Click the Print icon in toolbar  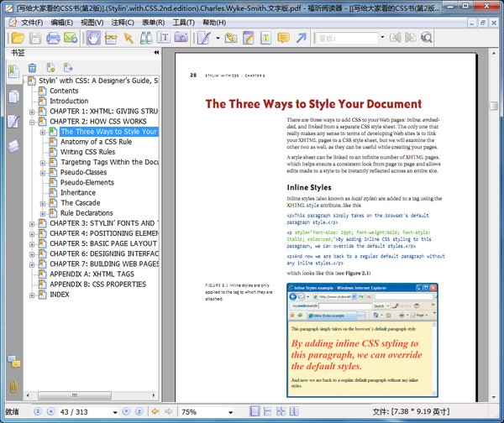click(53, 39)
